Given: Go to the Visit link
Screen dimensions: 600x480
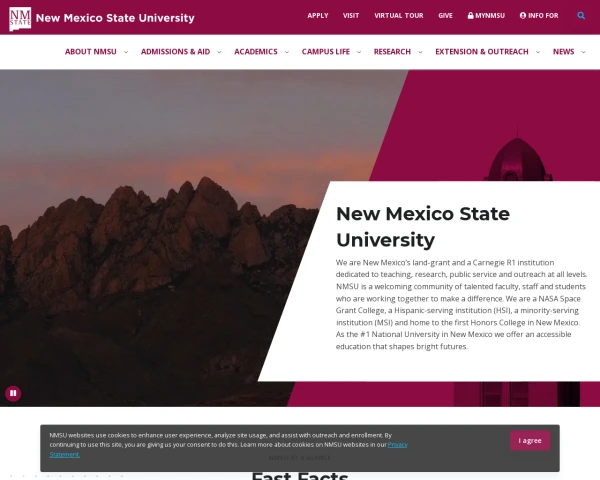Looking at the screenshot, I should coord(351,16).
